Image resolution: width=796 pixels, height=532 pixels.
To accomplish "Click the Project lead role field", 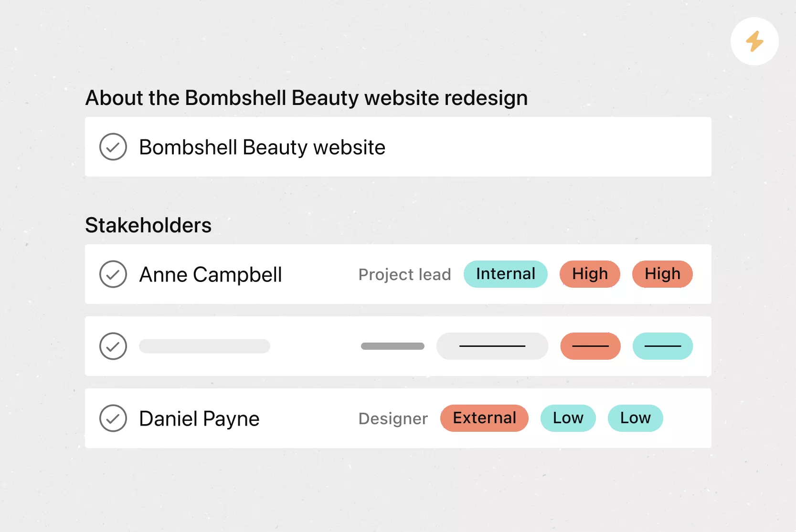I will 404,275.
